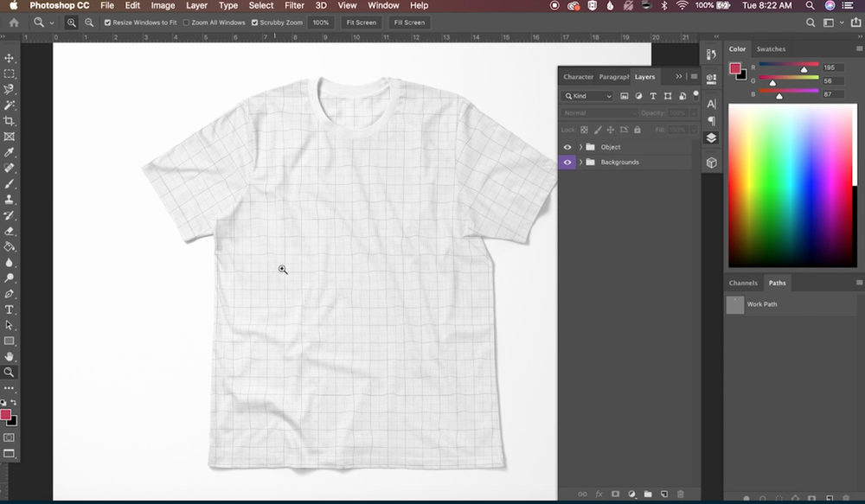Select the Dodge tool
Screen dimensions: 865x504
coord(9,278)
